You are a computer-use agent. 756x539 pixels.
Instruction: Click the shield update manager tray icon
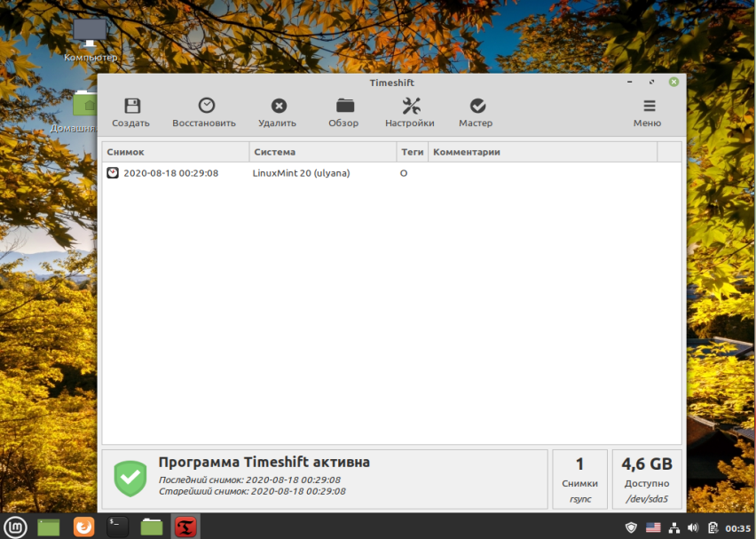[631, 527]
